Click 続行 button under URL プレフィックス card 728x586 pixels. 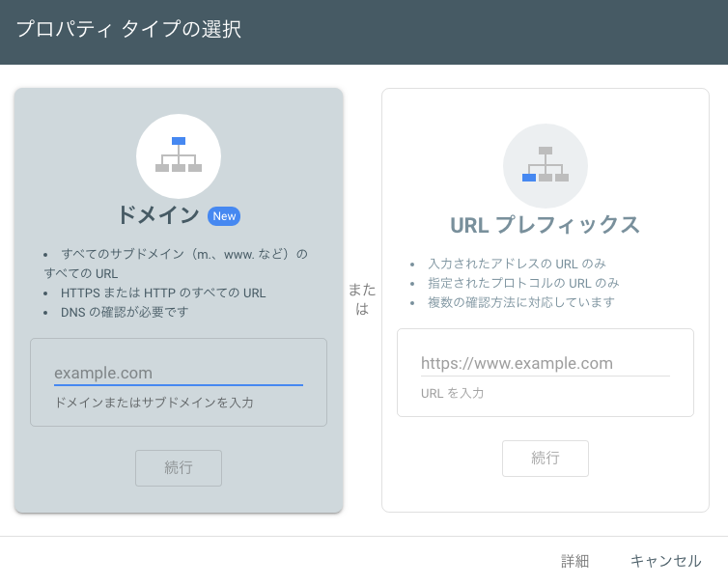pos(546,459)
